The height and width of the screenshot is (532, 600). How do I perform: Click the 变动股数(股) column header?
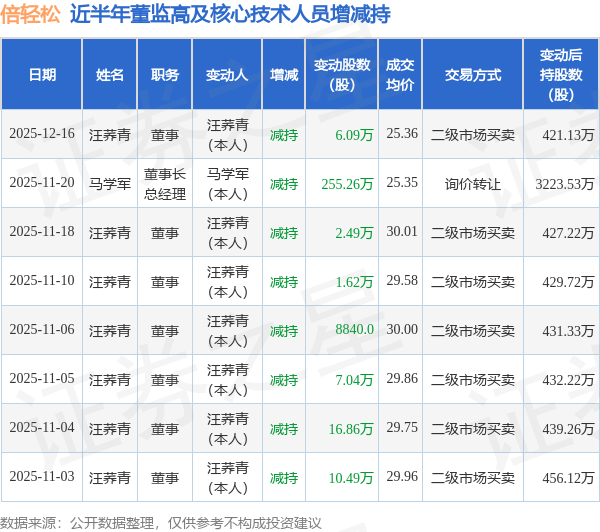coord(342,75)
